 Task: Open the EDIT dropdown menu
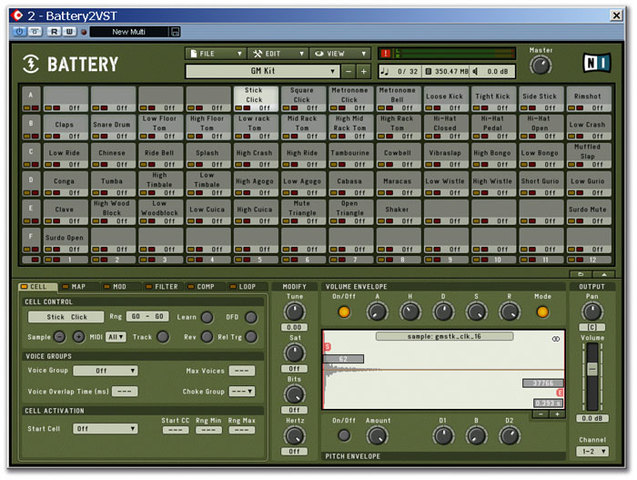click(x=278, y=54)
